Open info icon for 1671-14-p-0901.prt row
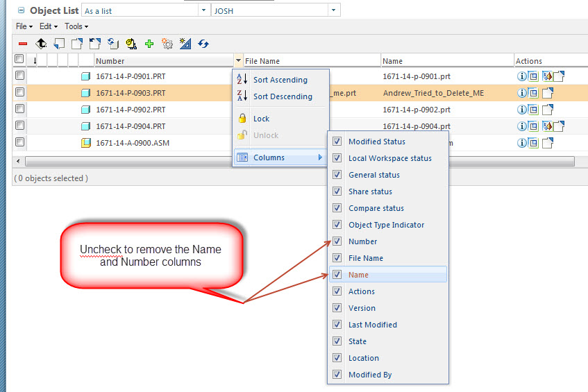 pos(521,76)
